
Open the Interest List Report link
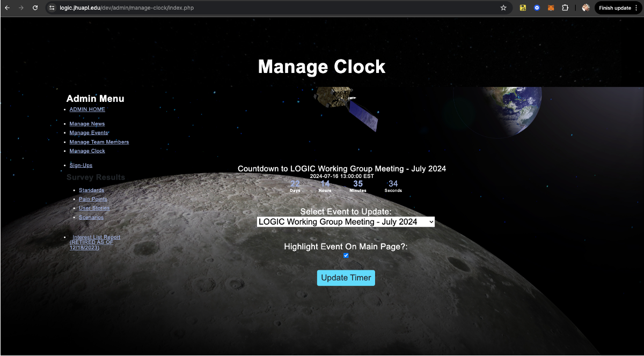click(96, 237)
